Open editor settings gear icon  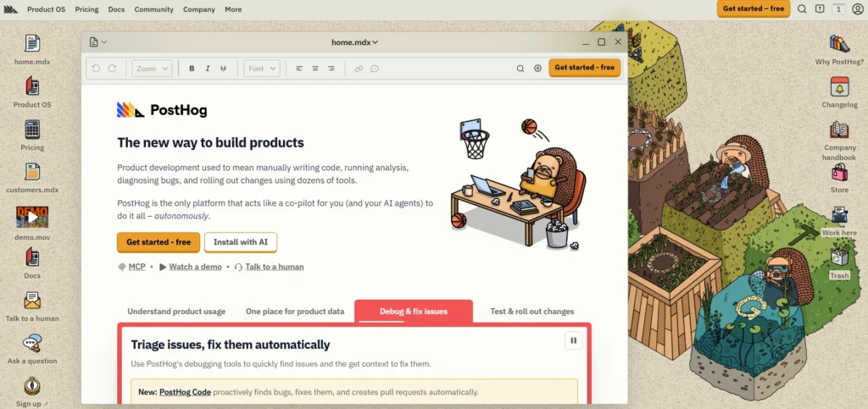pyautogui.click(x=537, y=69)
